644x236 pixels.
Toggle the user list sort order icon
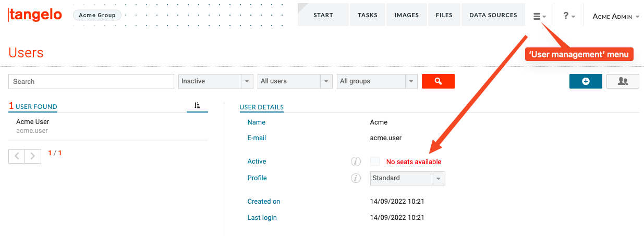(x=197, y=105)
